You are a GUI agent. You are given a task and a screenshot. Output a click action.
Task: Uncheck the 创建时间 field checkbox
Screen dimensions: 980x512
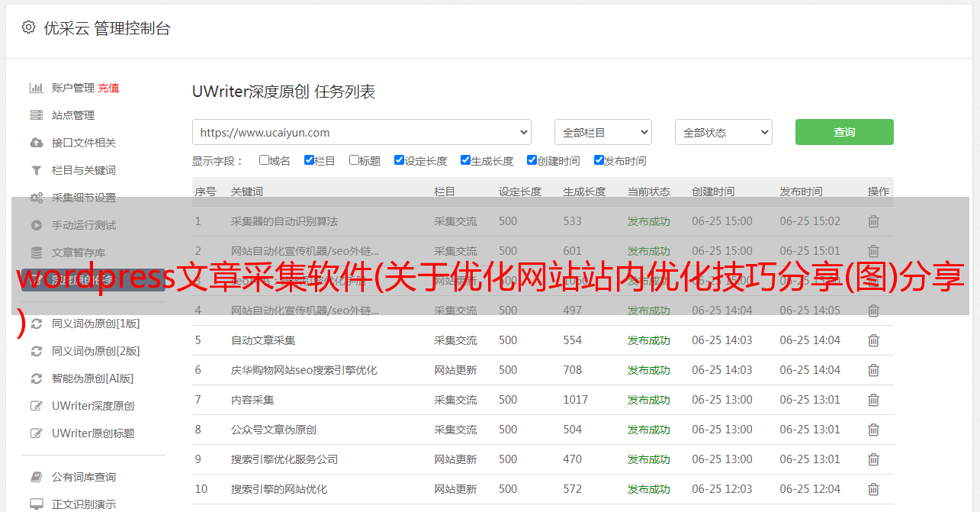click(532, 160)
